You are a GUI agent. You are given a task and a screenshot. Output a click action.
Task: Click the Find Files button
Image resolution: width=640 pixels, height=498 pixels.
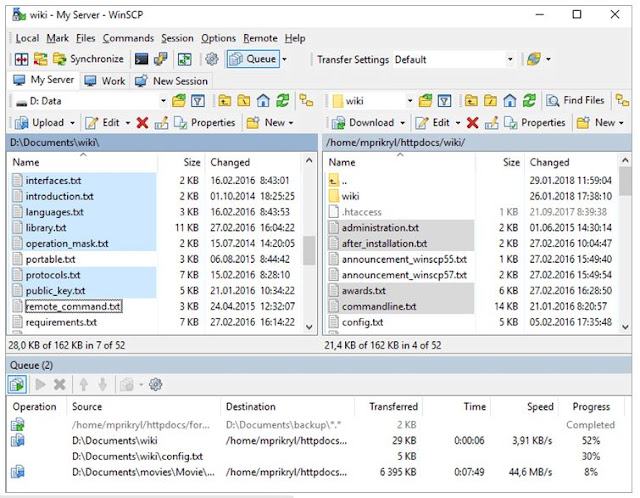[x=576, y=100]
